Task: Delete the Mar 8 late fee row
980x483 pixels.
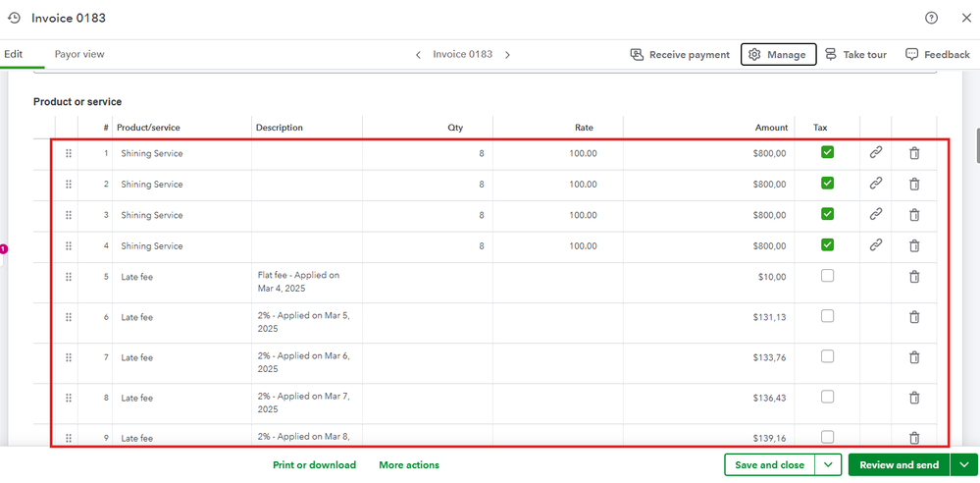Action: tap(913, 438)
